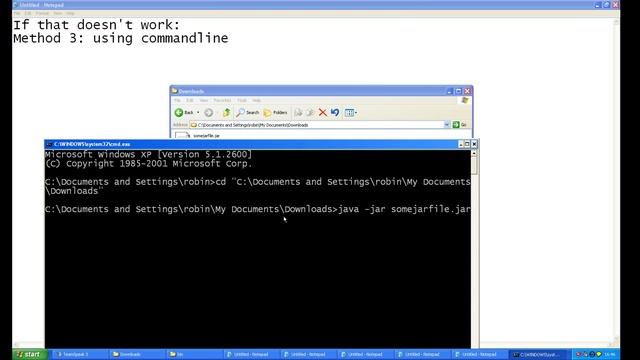Open Help menu in Downloads window
640x360 pixels.
[256, 100]
